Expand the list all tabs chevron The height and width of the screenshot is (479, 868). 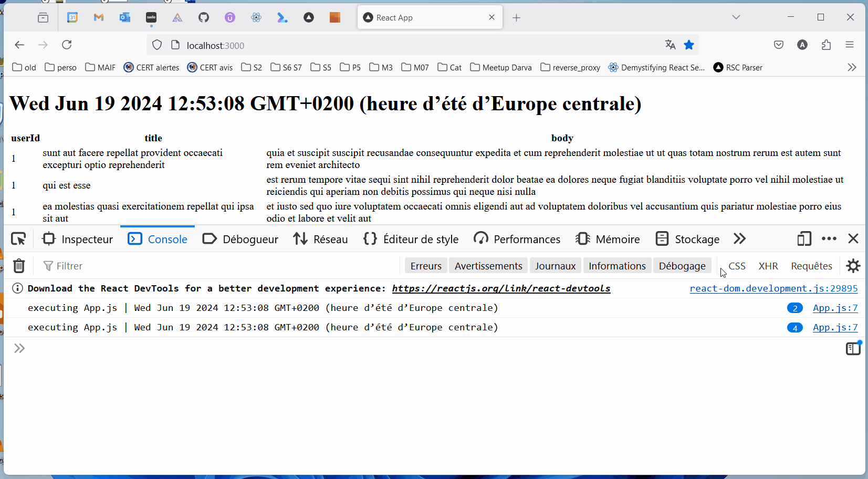[736, 17]
